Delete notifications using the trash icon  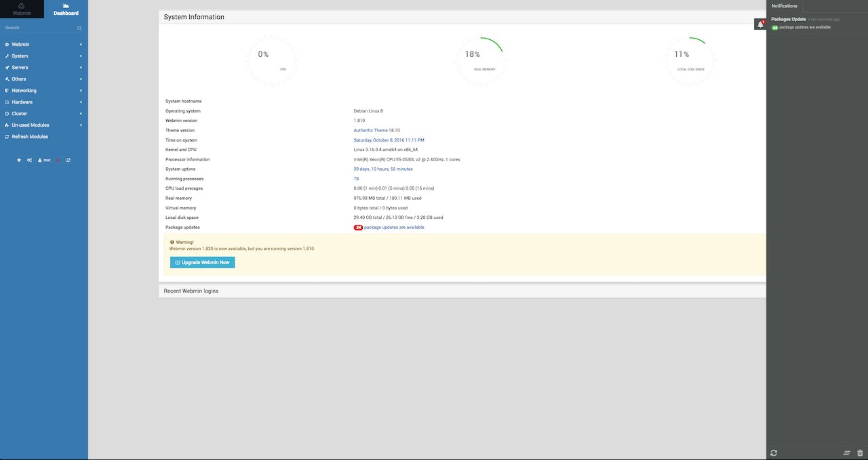(x=860, y=453)
